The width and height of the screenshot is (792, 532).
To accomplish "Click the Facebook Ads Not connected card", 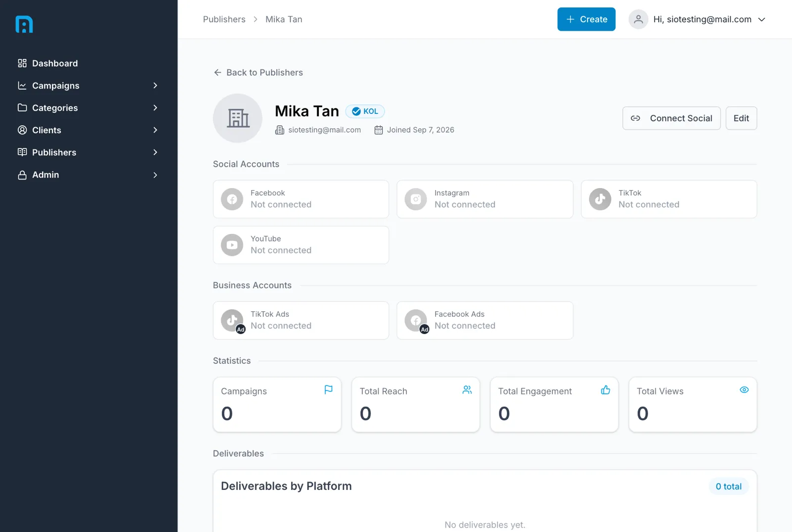I will [x=485, y=321].
